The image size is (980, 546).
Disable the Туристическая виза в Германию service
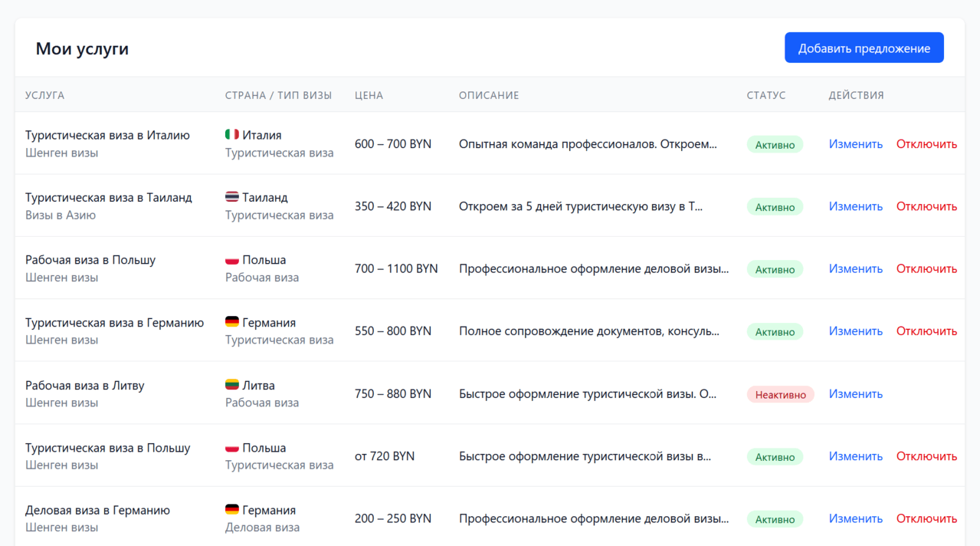click(x=927, y=331)
